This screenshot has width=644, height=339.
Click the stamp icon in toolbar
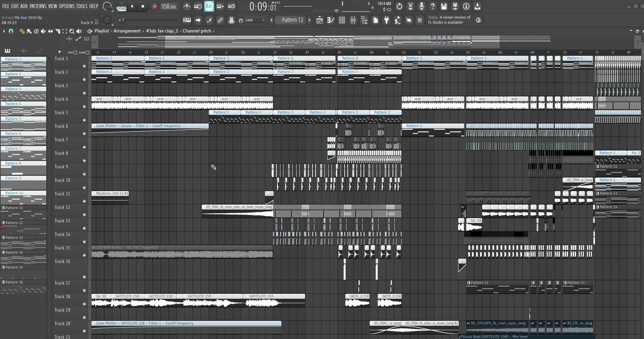(231, 20)
